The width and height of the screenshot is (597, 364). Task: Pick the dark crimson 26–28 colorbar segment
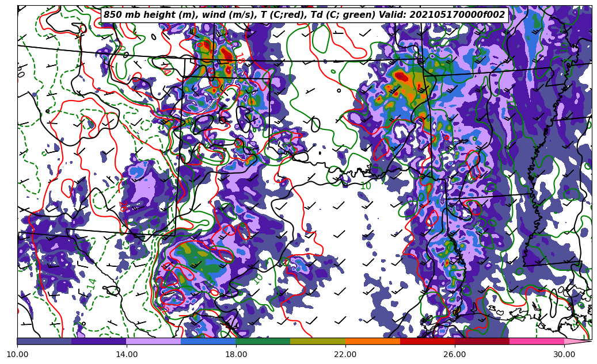(x=482, y=341)
